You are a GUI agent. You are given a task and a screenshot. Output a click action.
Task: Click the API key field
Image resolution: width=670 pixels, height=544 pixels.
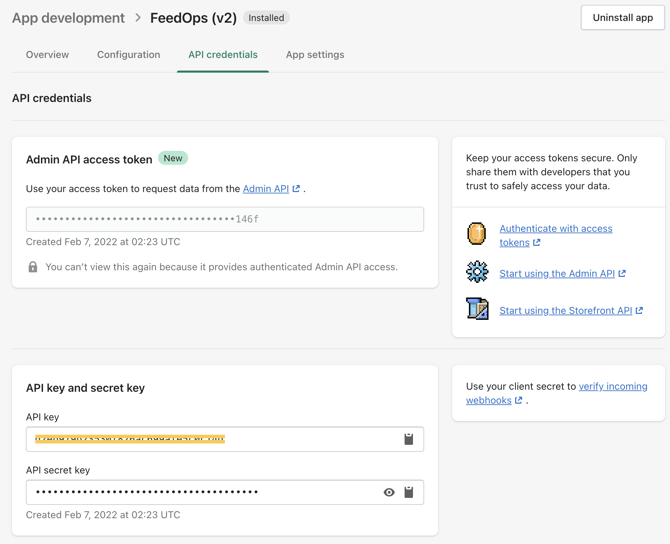click(x=225, y=439)
